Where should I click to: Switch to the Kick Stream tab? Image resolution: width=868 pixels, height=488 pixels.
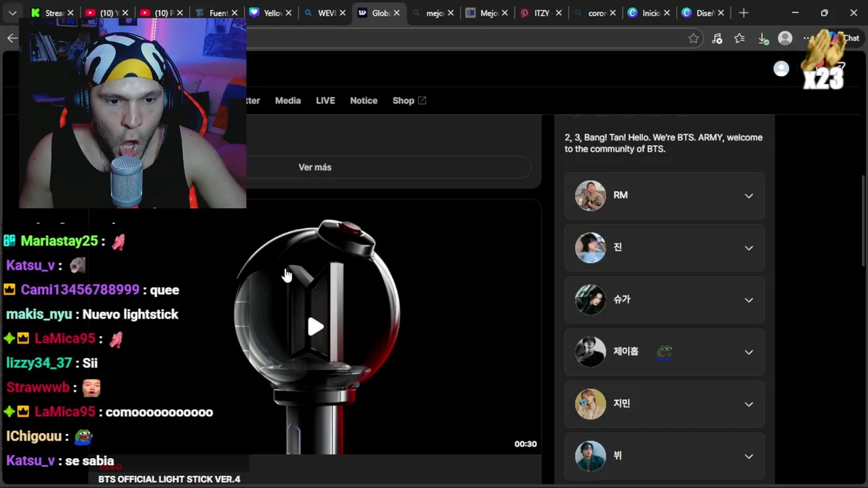tap(47, 13)
